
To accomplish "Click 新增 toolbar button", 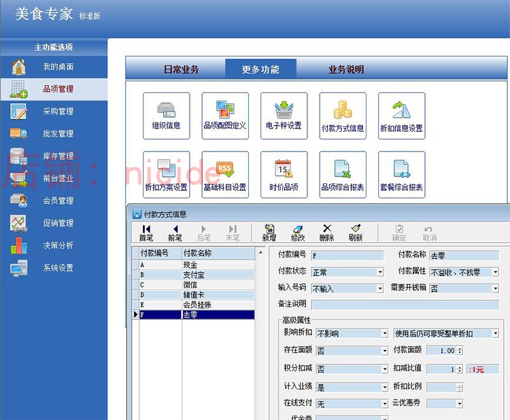I will [269, 232].
